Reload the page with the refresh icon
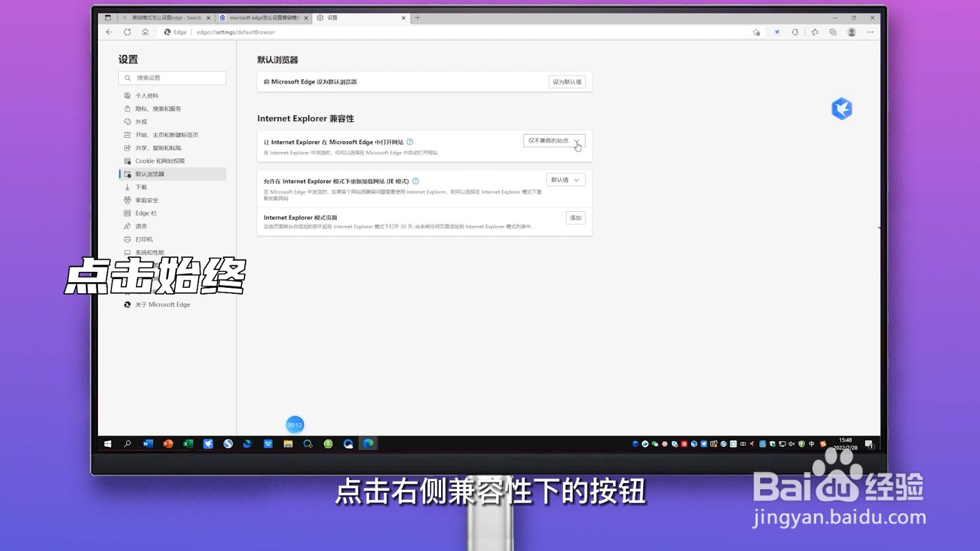Image resolution: width=980 pixels, height=551 pixels. point(127,32)
